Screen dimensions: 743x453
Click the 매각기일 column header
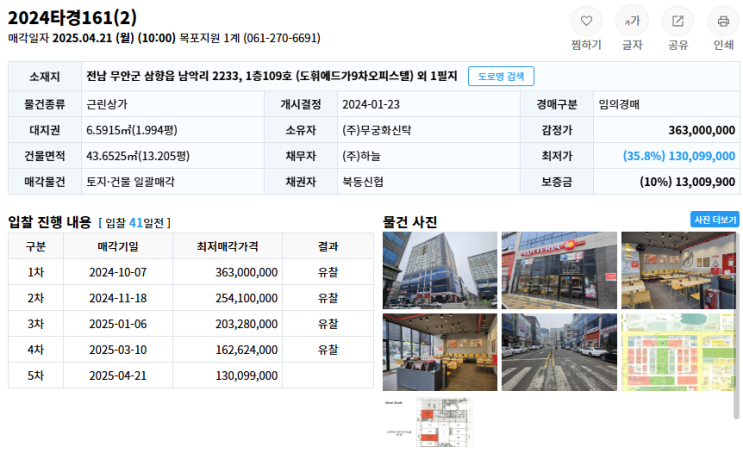point(118,246)
